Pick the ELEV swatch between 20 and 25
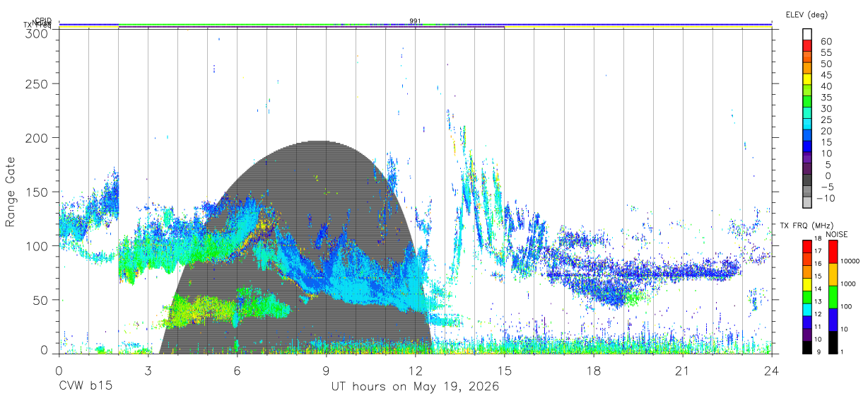 (x=807, y=124)
